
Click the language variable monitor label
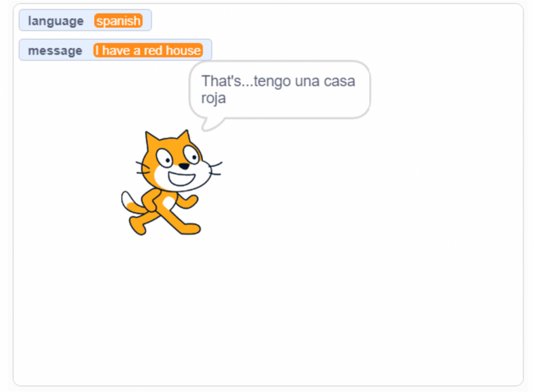pos(56,21)
